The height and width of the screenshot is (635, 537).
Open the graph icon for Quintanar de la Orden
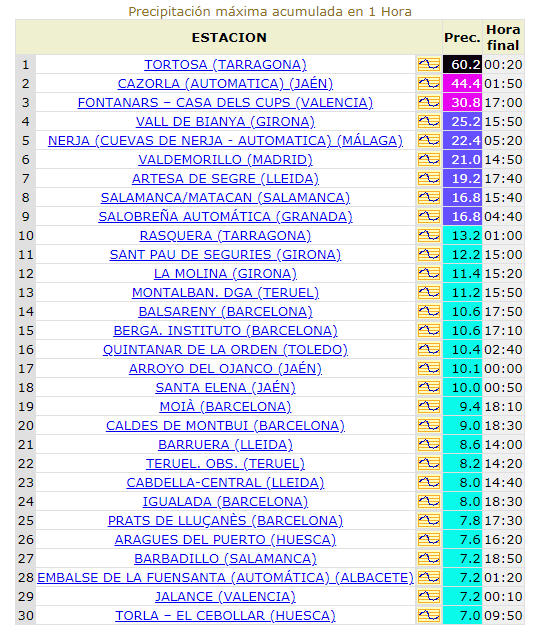tap(428, 349)
